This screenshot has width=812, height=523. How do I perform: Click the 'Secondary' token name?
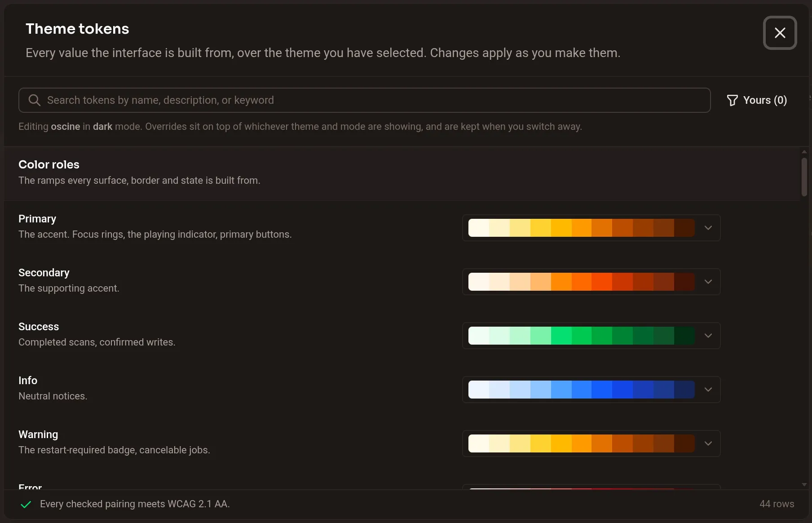click(44, 273)
